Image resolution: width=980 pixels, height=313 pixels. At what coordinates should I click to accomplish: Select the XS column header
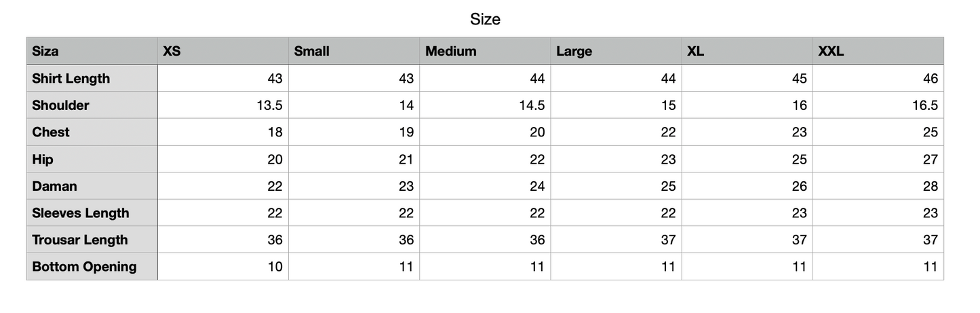pos(223,51)
